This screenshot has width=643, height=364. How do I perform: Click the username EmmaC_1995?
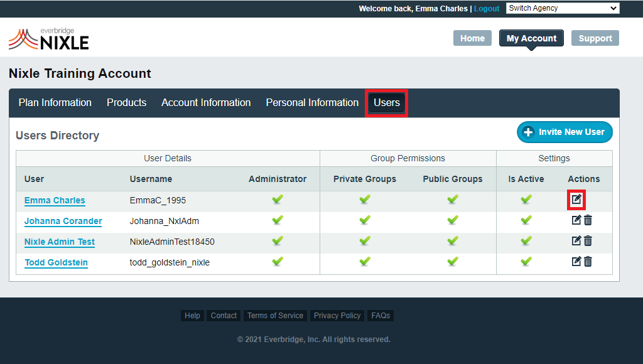click(158, 200)
